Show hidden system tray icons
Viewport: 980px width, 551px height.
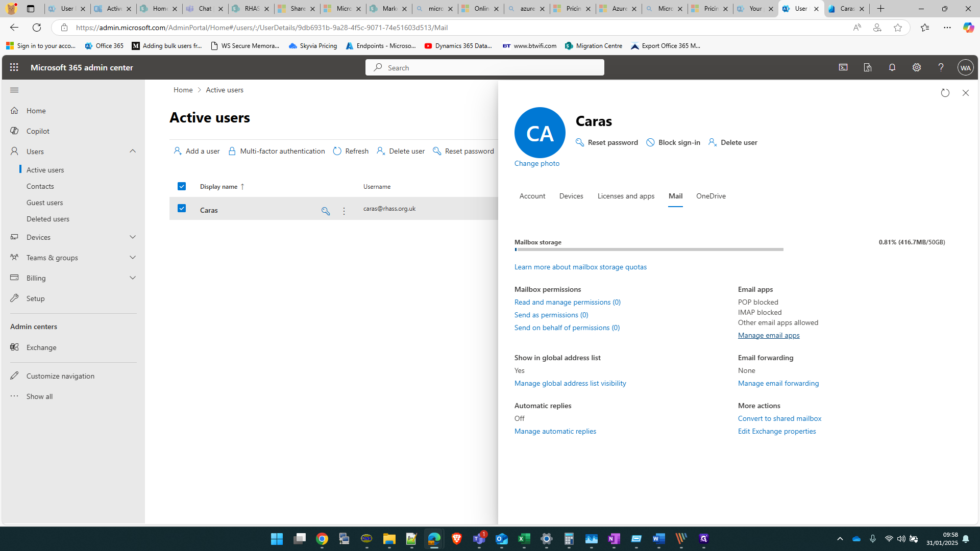pos(840,539)
